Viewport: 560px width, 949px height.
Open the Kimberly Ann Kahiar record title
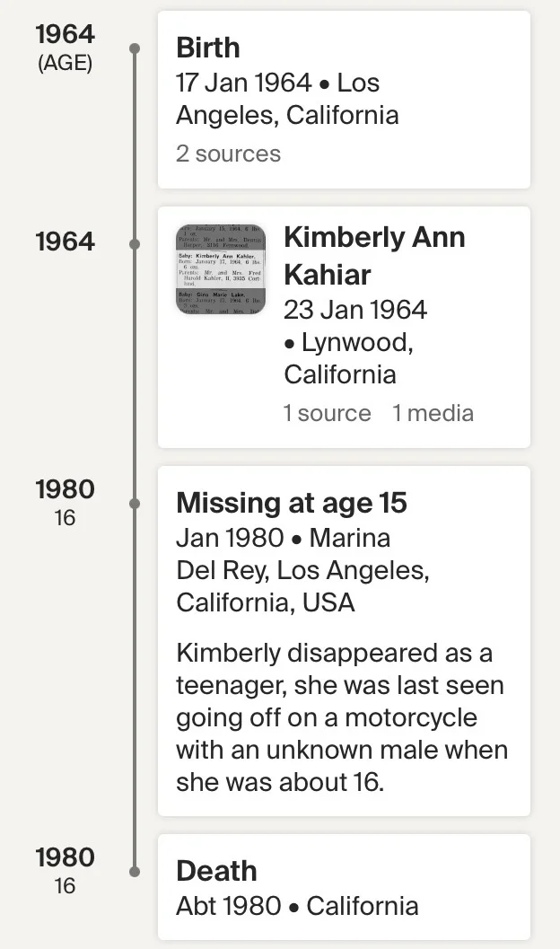pyautogui.click(x=374, y=255)
